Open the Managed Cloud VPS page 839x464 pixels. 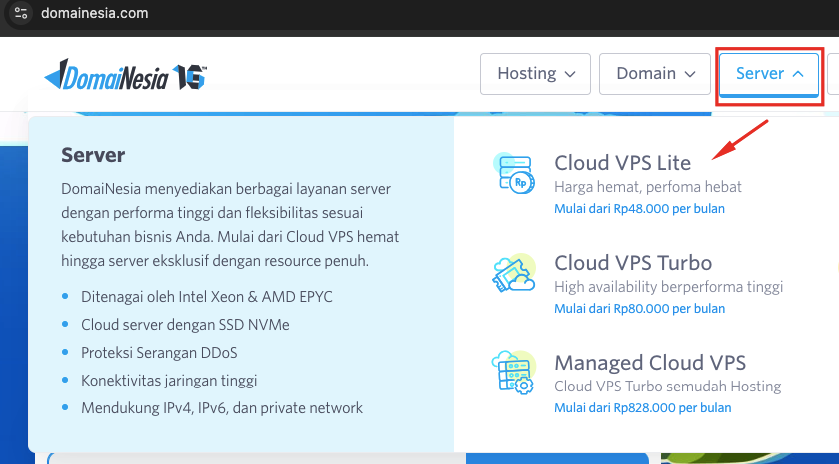[x=650, y=363]
